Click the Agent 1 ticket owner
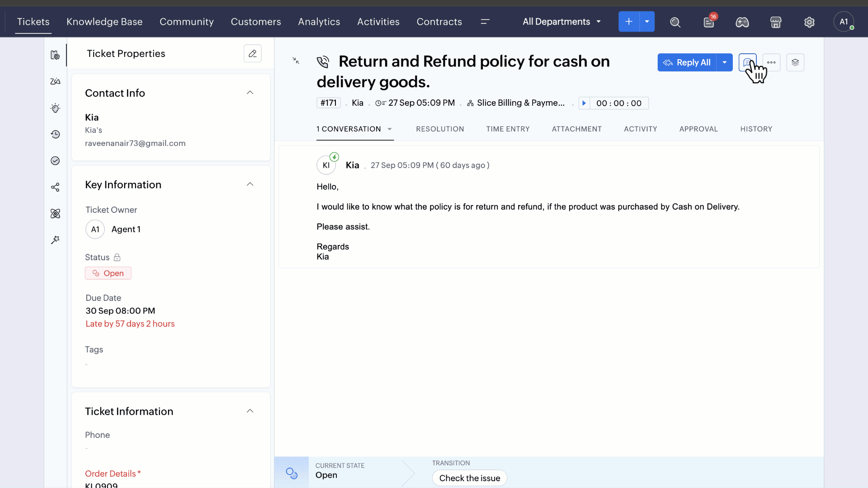The width and height of the screenshot is (868, 488). coord(113,230)
